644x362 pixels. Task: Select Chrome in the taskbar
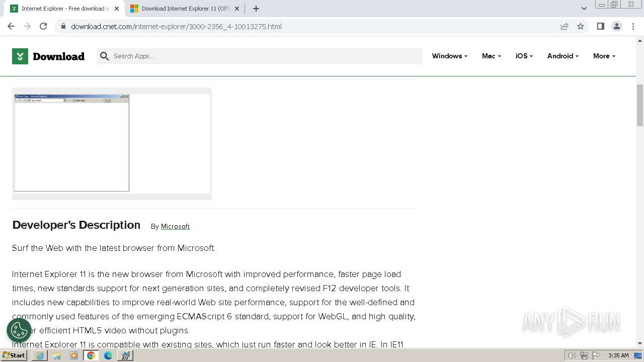pos(91,355)
